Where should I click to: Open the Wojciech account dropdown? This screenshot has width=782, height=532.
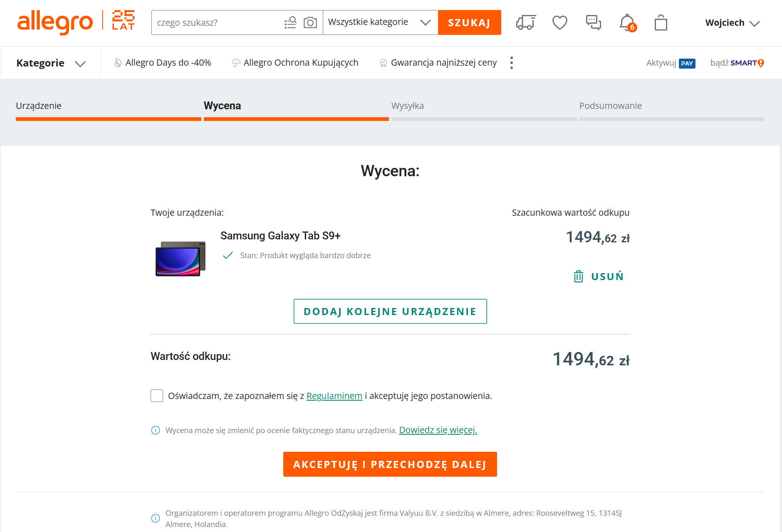coord(732,23)
